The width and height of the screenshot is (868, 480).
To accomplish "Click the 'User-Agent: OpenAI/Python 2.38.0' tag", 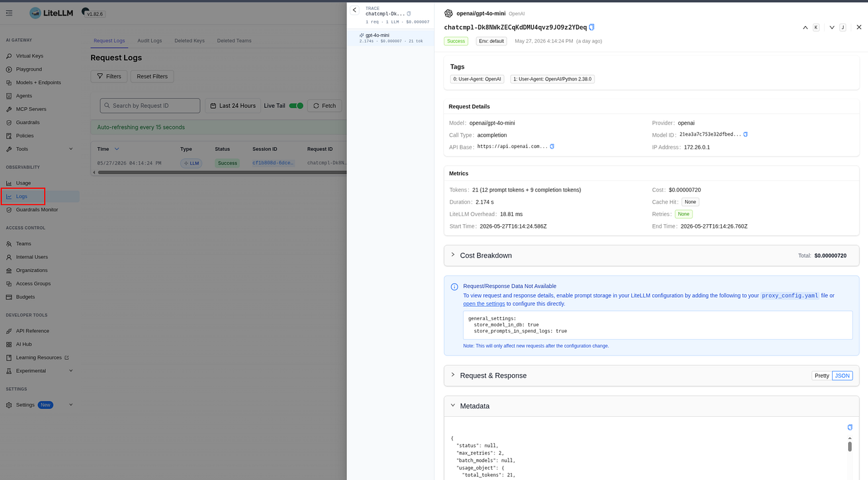I will [x=552, y=79].
